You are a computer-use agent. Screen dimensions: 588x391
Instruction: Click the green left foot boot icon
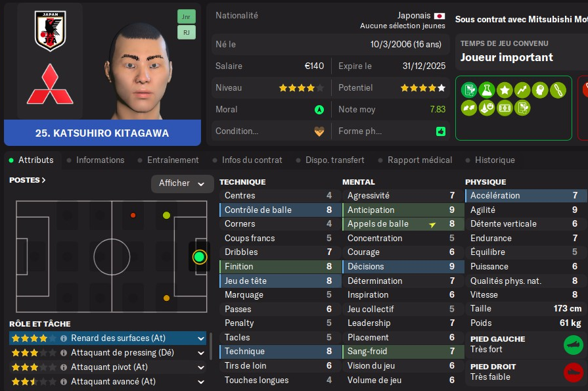tap(574, 345)
